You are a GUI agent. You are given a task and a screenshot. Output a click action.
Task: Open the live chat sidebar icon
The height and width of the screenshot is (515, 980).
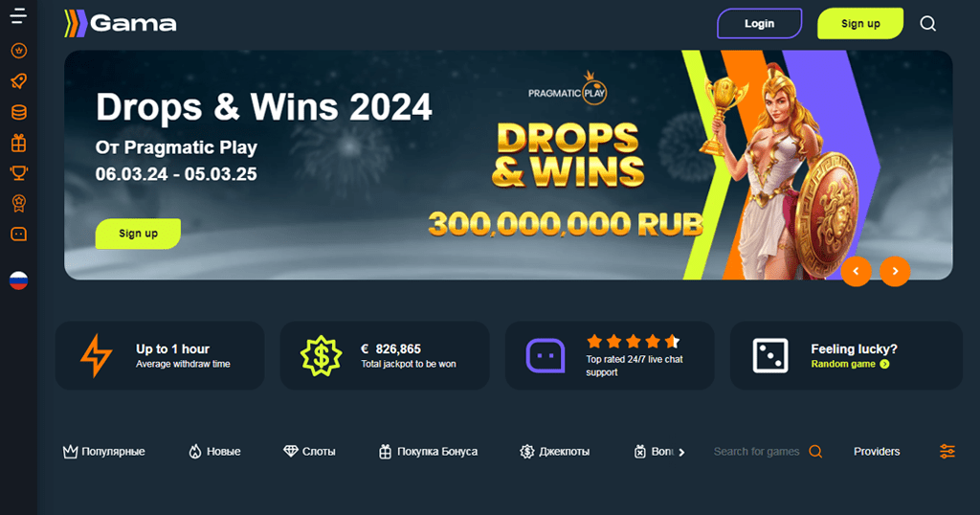(19, 235)
